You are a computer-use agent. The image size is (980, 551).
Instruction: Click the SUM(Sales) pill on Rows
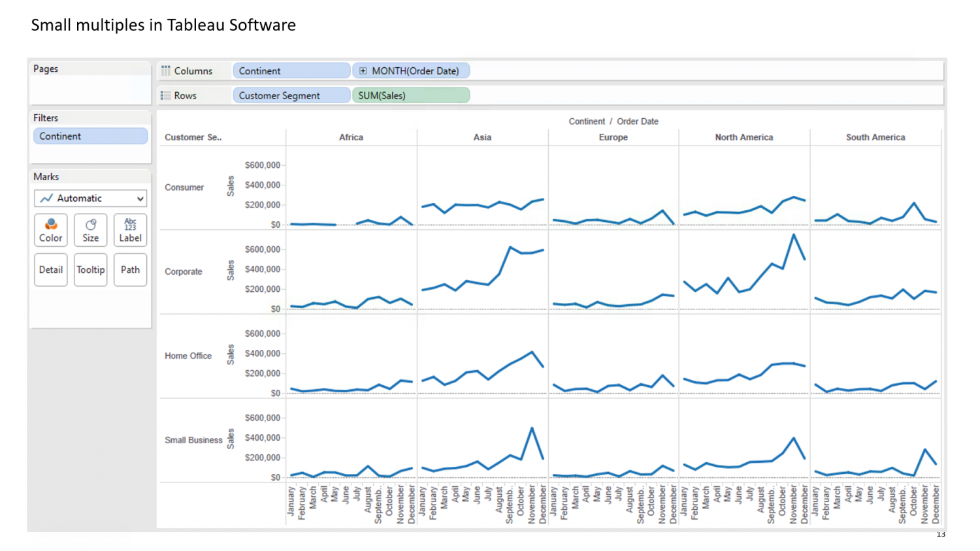pos(410,95)
